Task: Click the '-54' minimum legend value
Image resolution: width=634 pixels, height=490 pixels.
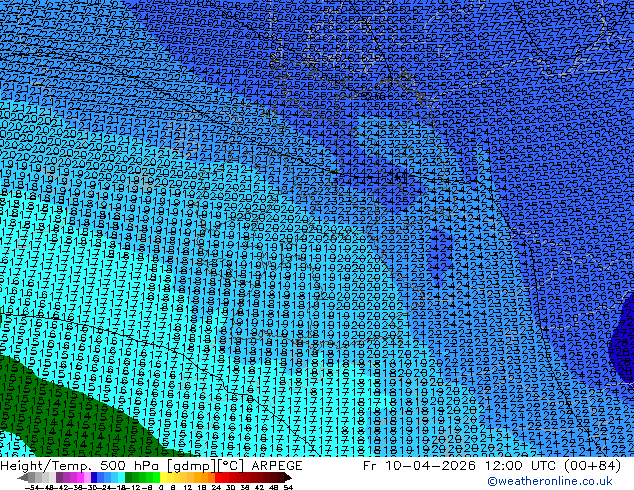Action: pyautogui.click(x=32, y=487)
